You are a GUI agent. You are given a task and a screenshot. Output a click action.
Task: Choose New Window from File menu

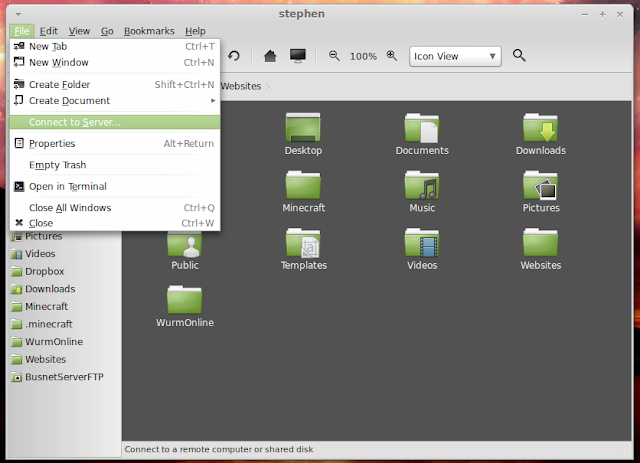pyautogui.click(x=115, y=62)
